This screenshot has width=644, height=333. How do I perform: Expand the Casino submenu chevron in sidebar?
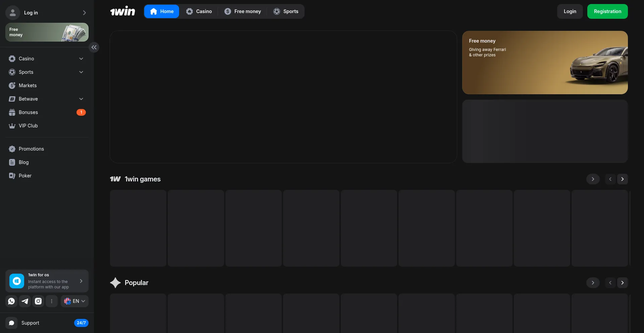81,59
